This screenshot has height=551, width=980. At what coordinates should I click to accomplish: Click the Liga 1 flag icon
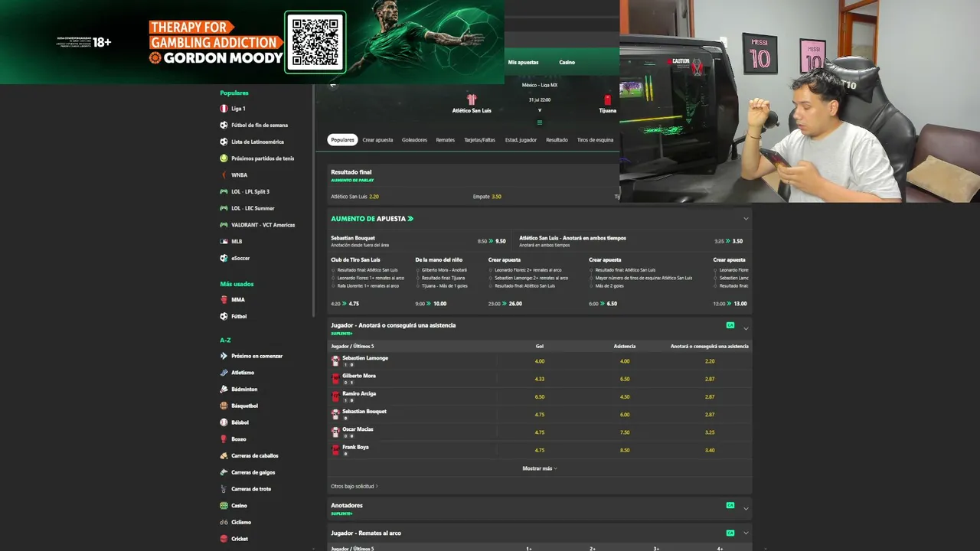click(224, 109)
